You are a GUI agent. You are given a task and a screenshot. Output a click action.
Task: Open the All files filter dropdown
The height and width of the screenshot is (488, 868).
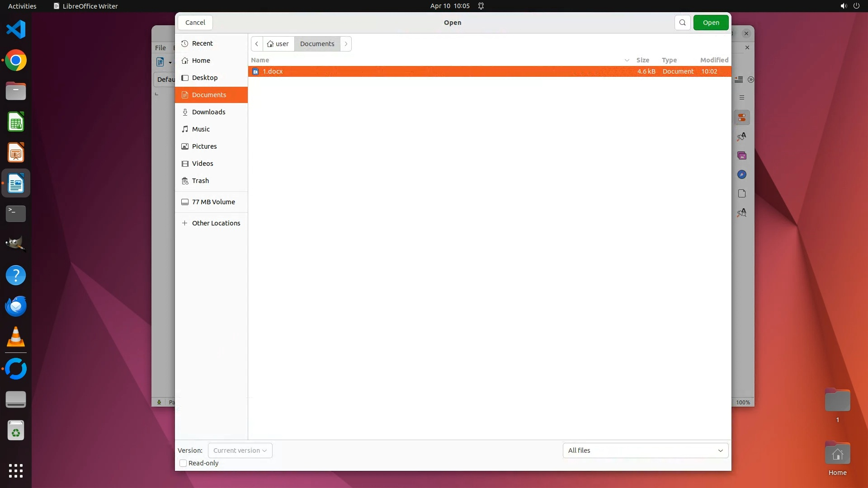pos(645,450)
